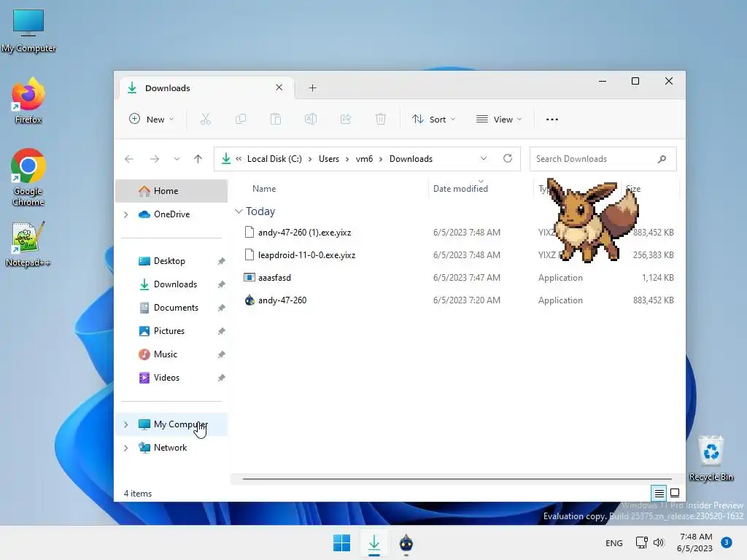This screenshot has width=747, height=560.
Task: Expand the address bar history dropdown
Action: [484, 158]
